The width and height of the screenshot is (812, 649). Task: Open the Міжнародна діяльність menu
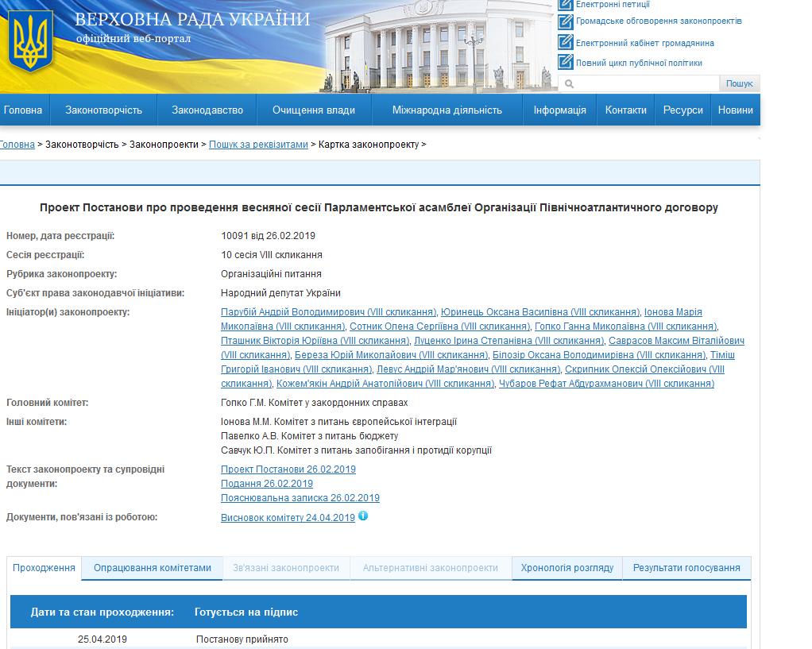pos(447,110)
